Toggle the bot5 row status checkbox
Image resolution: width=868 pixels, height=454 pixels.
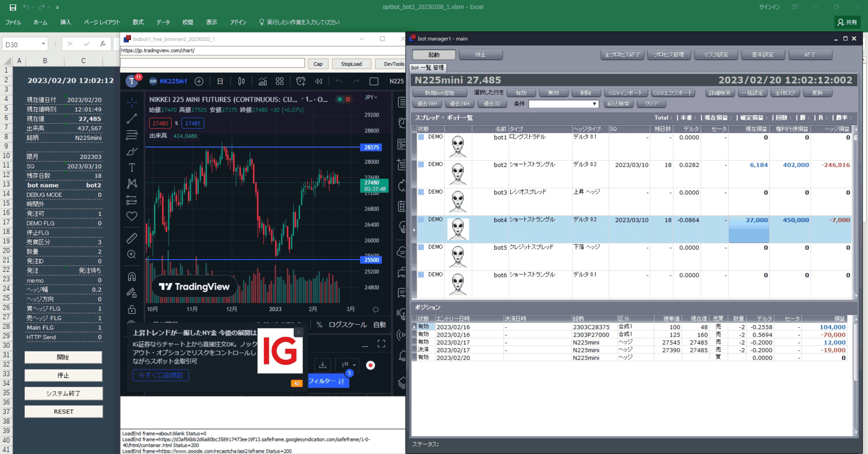click(421, 247)
